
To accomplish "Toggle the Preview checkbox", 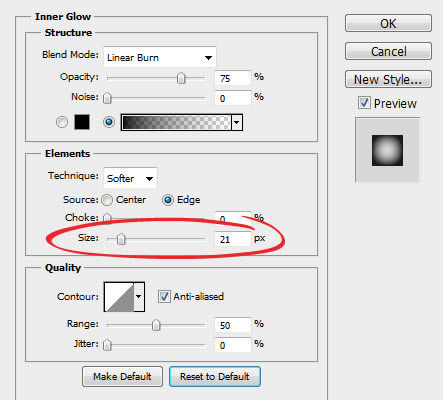I will (364, 103).
